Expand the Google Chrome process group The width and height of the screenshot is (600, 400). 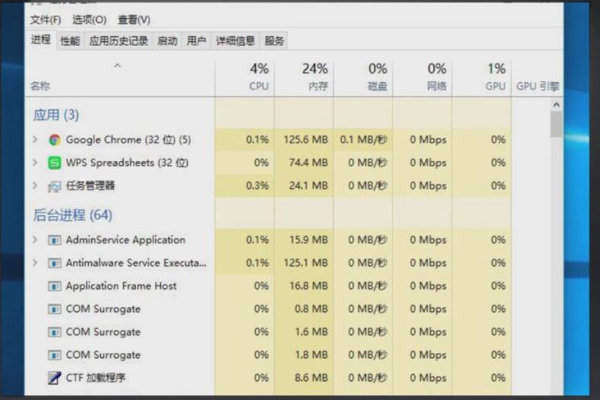pyautogui.click(x=35, y=139)
